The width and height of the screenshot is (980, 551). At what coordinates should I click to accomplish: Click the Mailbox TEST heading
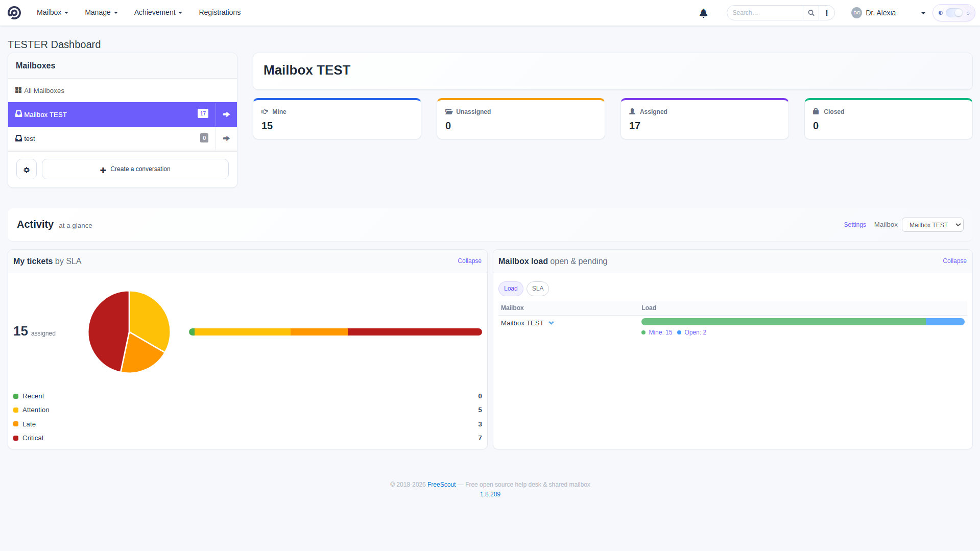307,70
